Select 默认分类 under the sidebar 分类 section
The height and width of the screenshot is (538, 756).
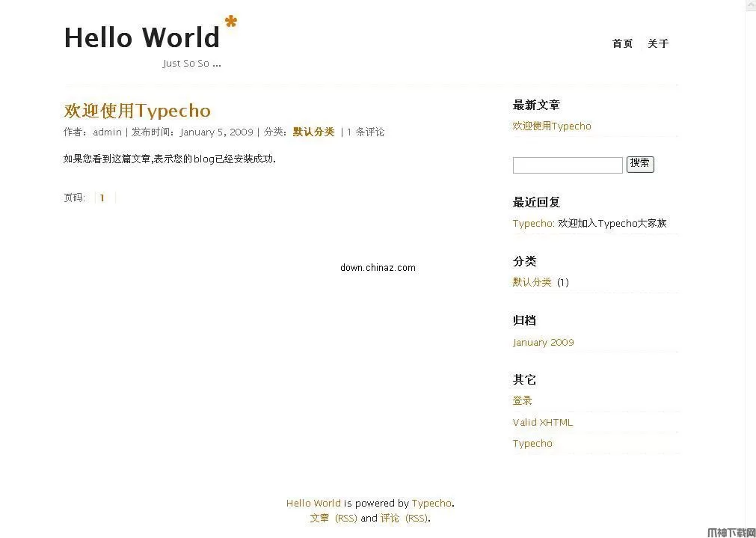[x=532, y=282]
